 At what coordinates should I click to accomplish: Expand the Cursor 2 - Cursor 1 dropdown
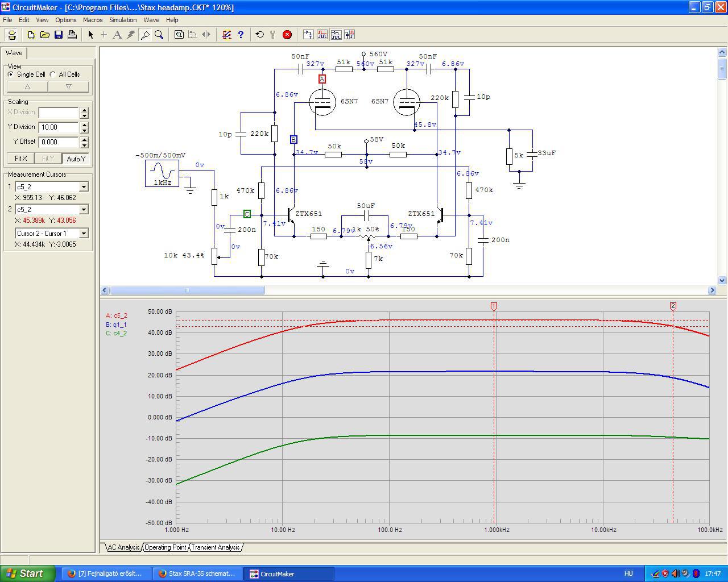[84, 234]
